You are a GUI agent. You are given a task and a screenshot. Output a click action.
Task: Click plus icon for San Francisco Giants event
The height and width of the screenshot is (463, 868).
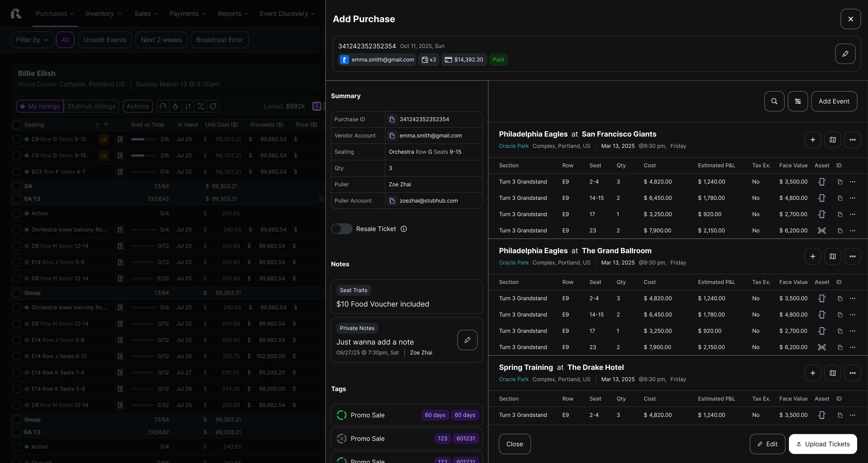812,139
